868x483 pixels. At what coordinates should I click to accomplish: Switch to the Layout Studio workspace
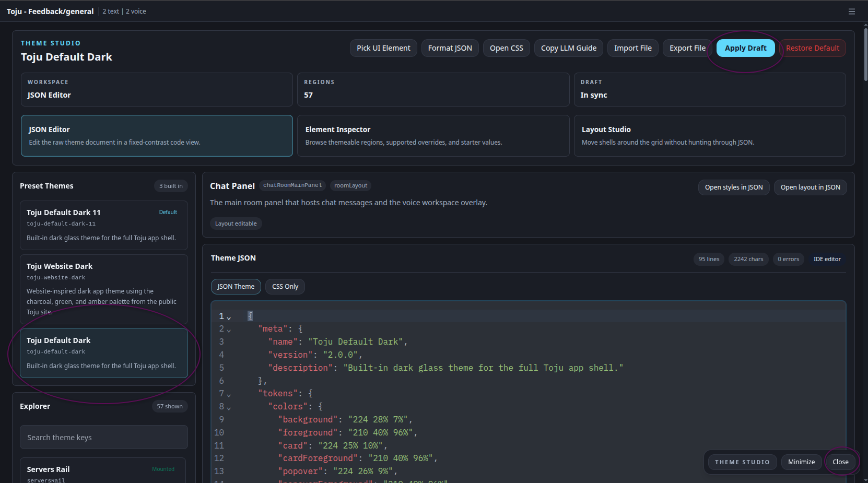(x=710, y=136)
